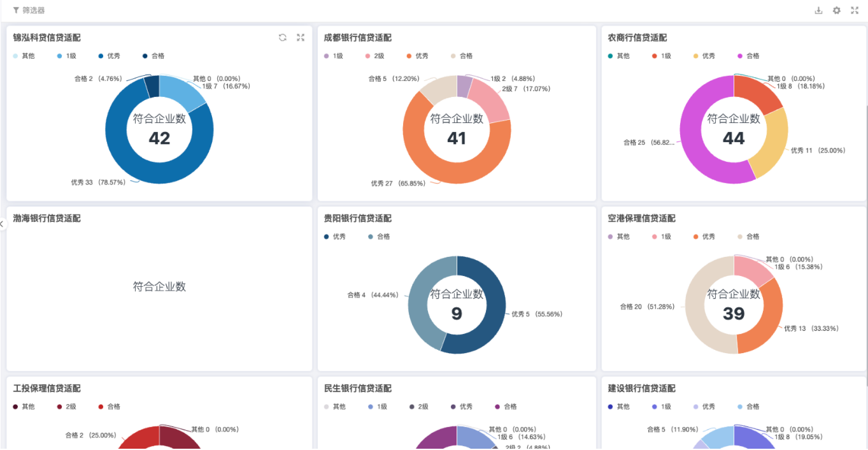Expand the 锦泓科贷信贷适配 chart to fullscreen
Viewport: 868px width, 450px height.
[301, 38]
